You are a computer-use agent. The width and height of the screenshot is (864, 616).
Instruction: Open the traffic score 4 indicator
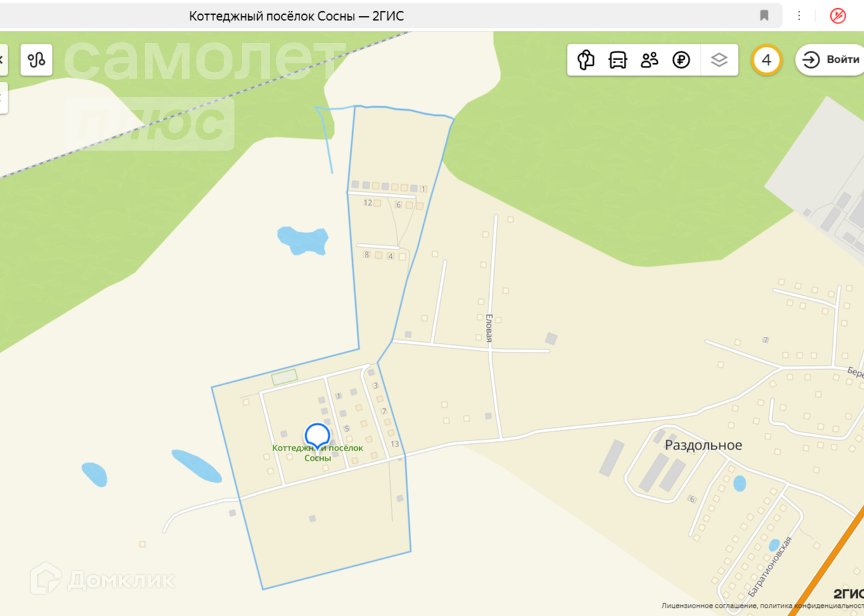[766, 60]
